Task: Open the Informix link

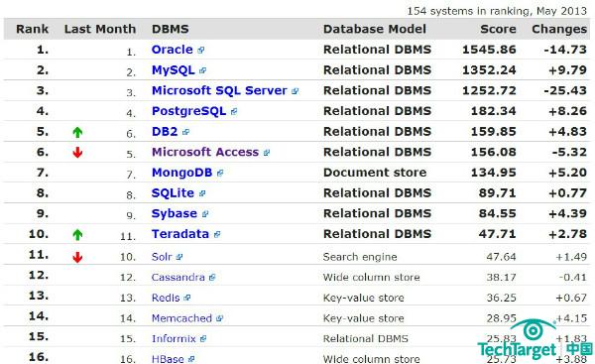Action: pos(174,339)
